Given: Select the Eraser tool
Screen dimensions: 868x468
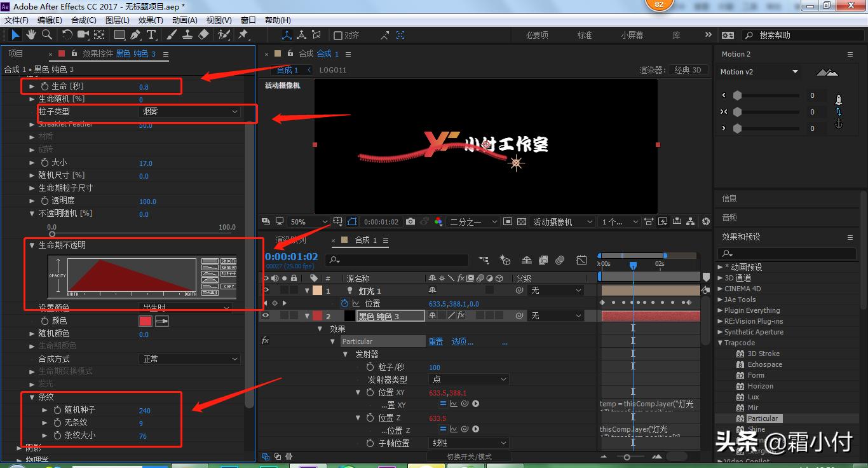Looking at the screenshot, I should point(203,35).
